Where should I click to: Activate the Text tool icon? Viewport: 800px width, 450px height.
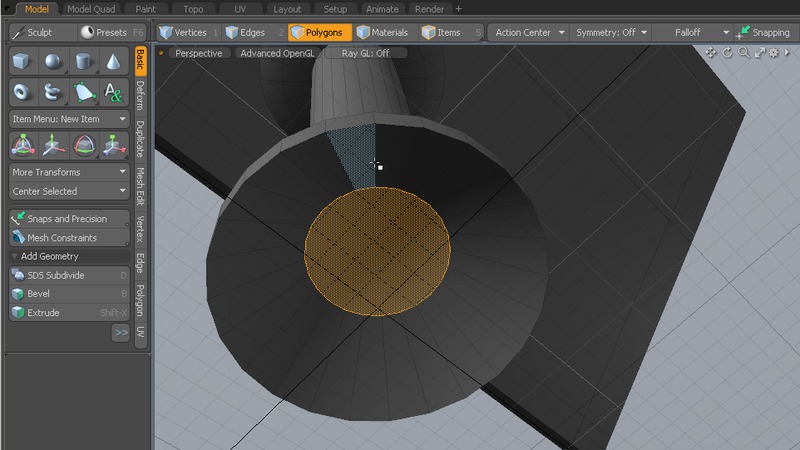tap(113, 93)
